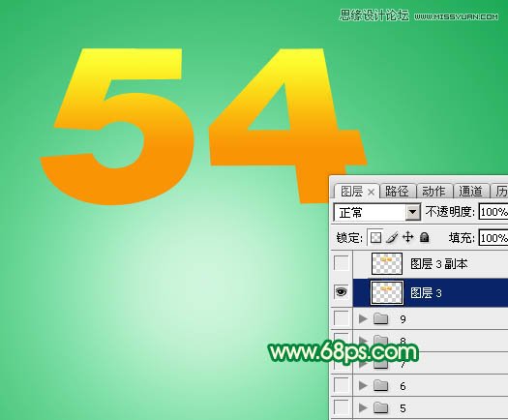
Task: Click lock image pixels brush icon
Action: click(392, 237)
